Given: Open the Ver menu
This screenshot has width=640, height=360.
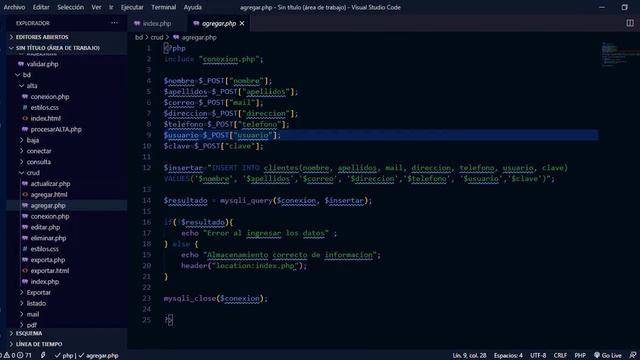Looking at the screenshot, I should (96, 7).
